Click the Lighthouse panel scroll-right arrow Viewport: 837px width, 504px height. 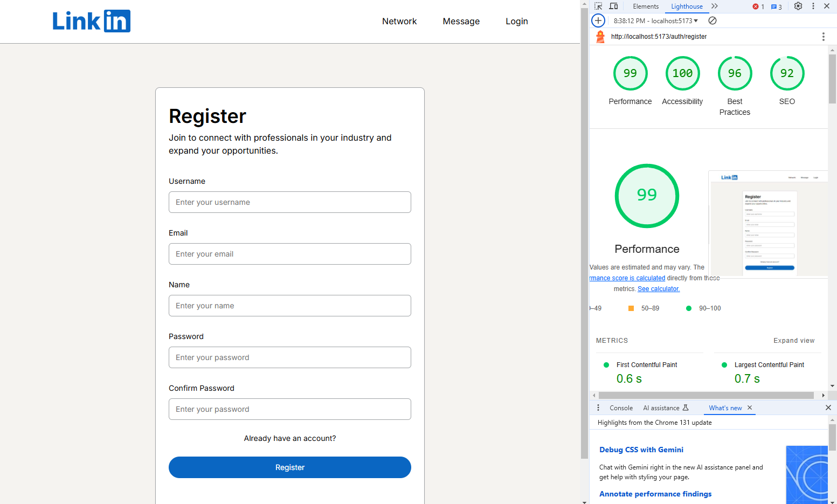[x=823, y=395]
